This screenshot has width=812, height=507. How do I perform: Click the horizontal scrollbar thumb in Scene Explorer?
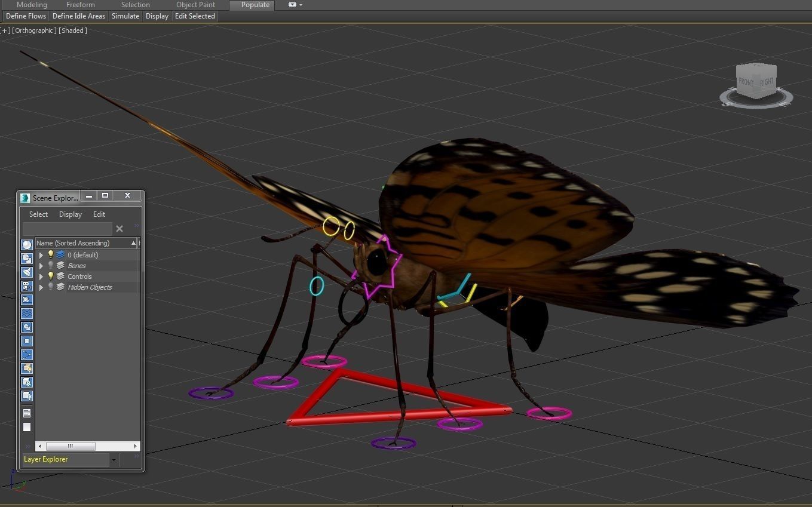71,446
